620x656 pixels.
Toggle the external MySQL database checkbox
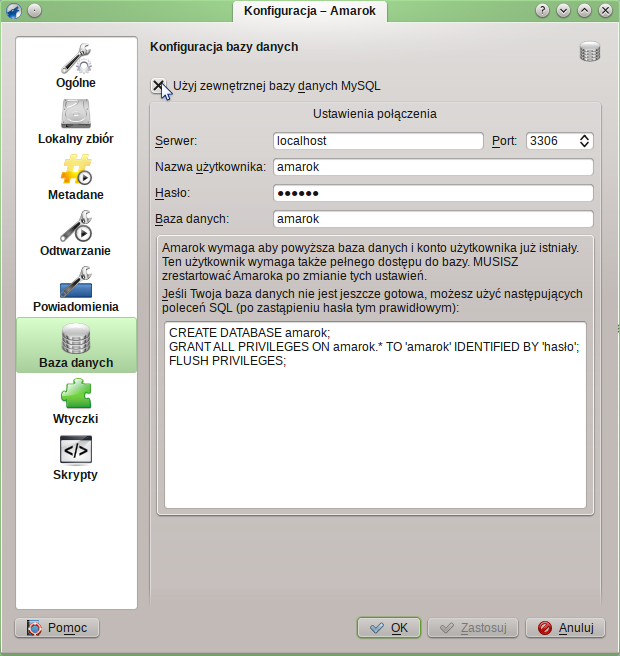pyautogui.click(x=158, y=86)
